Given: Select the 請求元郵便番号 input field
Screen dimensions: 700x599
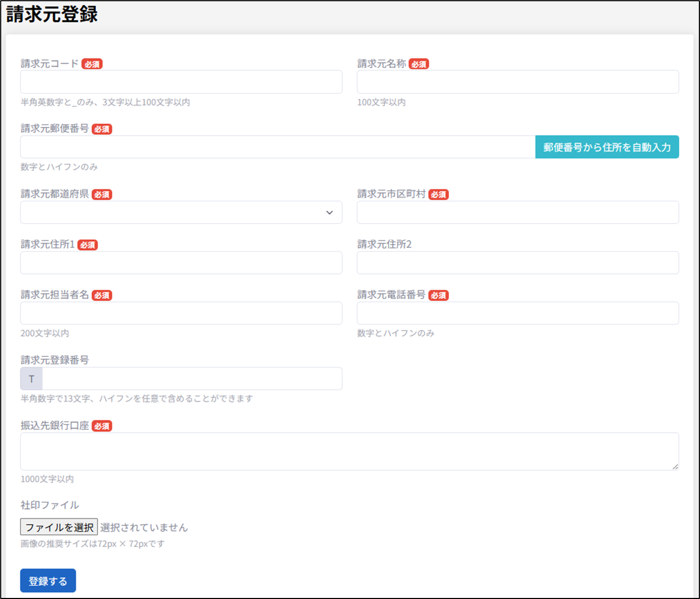Looking at the screenshot, I should 278,147.
